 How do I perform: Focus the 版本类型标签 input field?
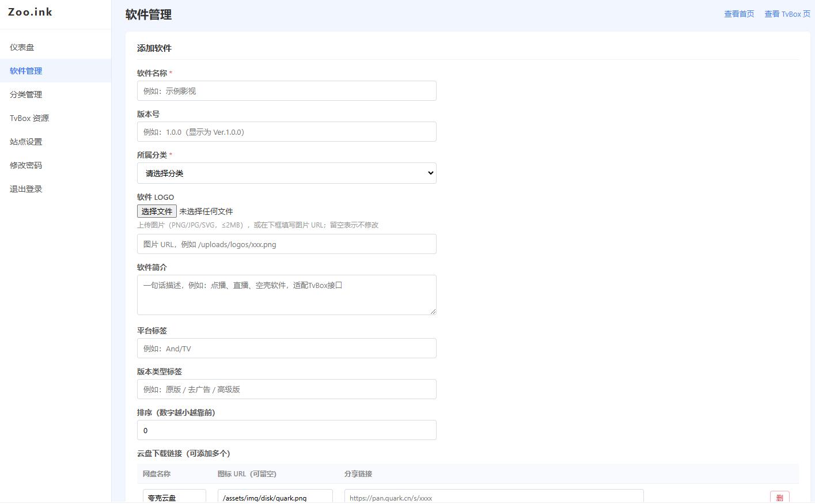[287, 389]
